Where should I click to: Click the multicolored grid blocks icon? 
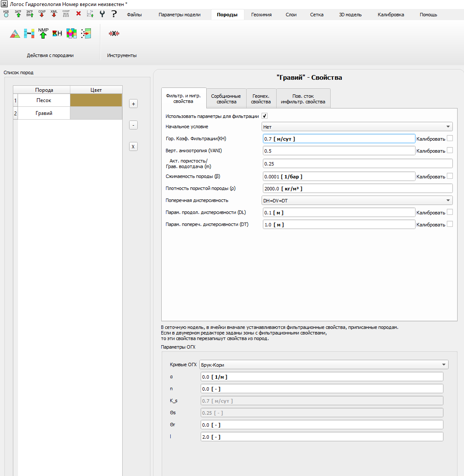click(72, 33)
